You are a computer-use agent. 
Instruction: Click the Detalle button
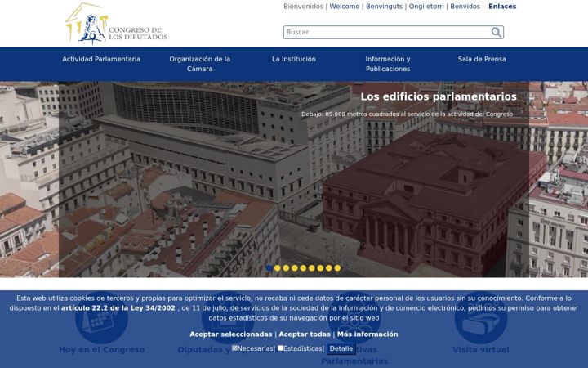pos(341,349)
